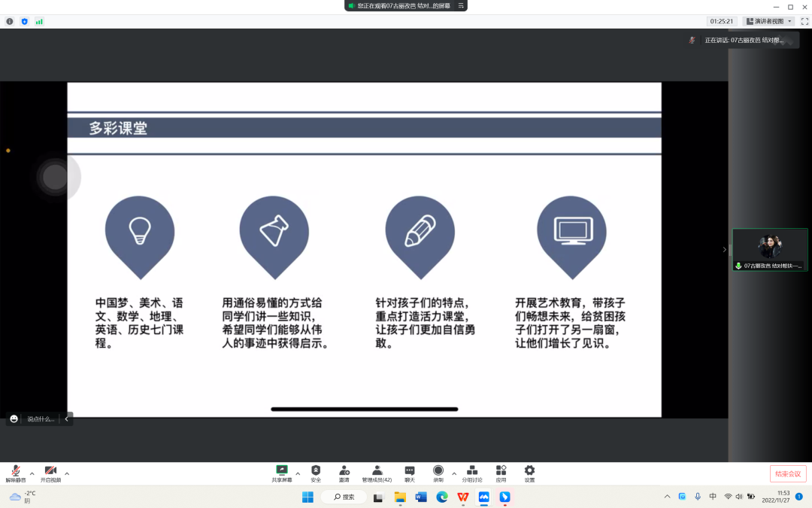Open Task View on taskbar
812x508 pixels.
[378, 497]
